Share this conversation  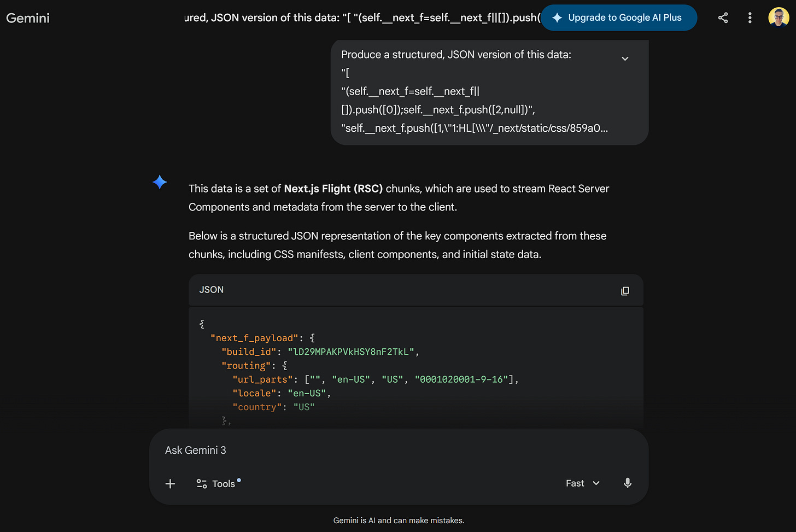click(723, 17)
